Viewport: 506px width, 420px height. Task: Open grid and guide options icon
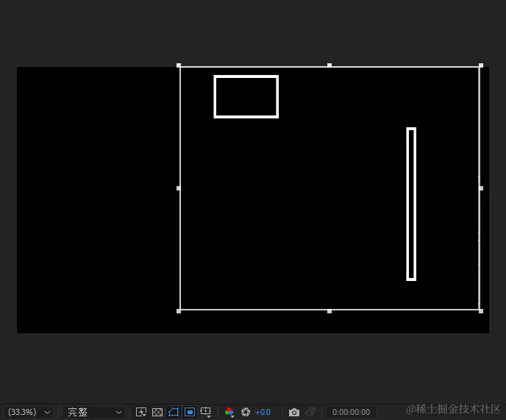(206, 412)
